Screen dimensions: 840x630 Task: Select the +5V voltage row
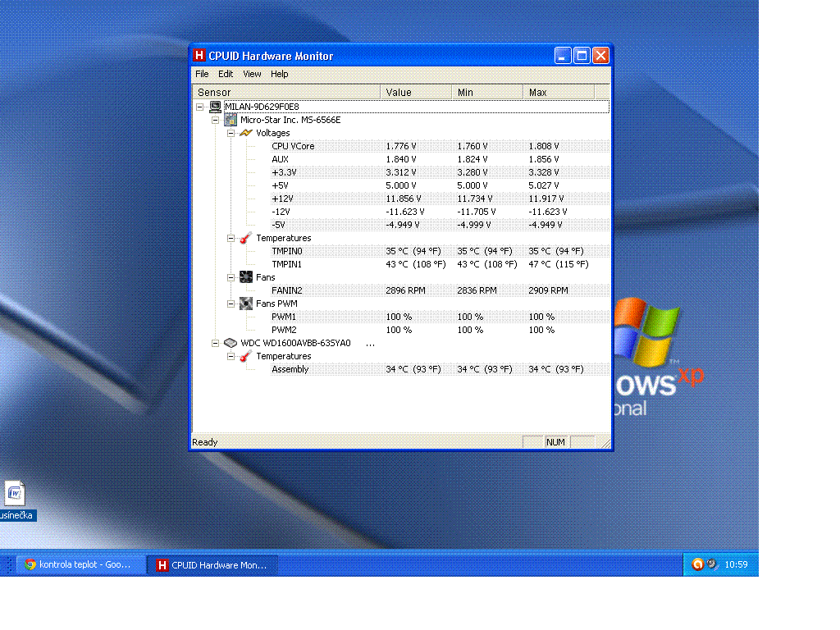coord(440,185)
